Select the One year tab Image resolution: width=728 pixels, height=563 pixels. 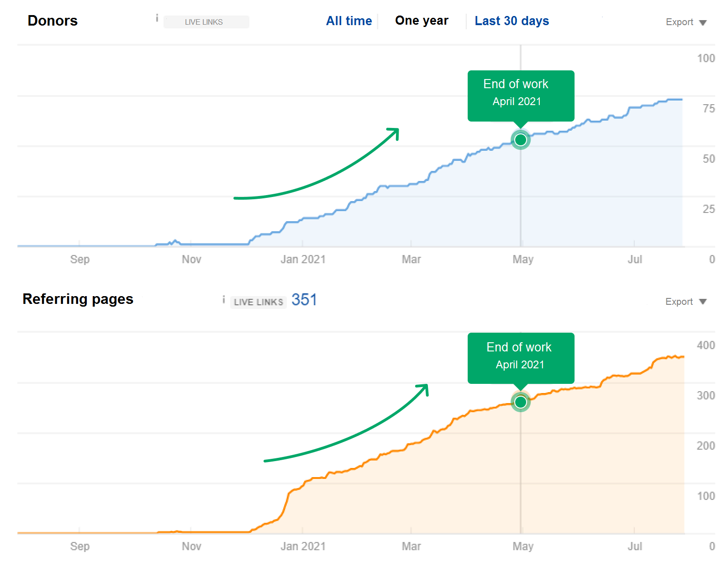tap(422, 21)
